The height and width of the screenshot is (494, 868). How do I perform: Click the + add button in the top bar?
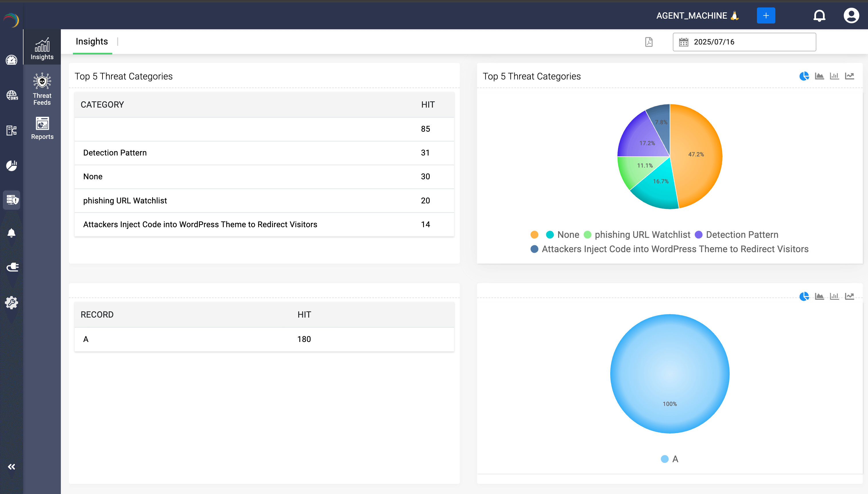(x=766, y=15)
